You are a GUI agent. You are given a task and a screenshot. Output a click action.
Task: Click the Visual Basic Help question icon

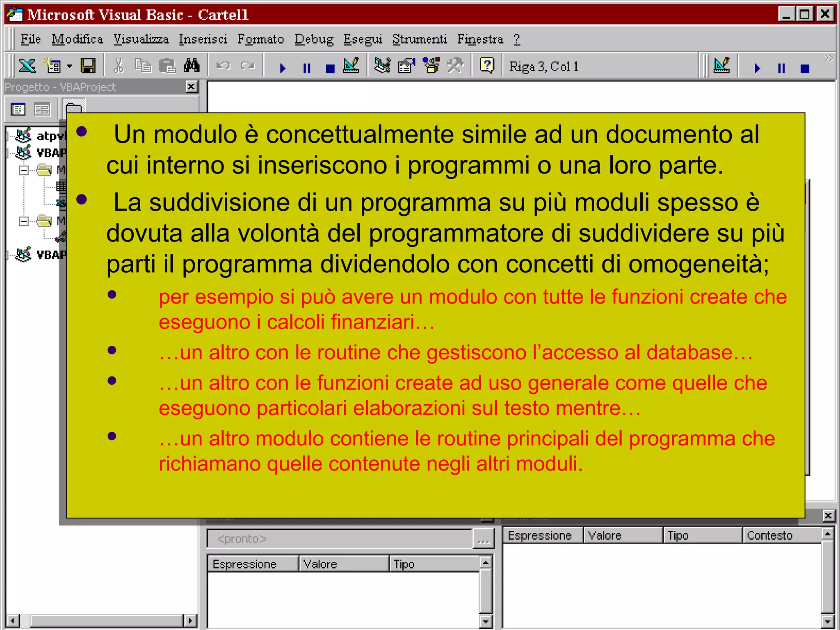pyautogui.click(x=487, y=66)
